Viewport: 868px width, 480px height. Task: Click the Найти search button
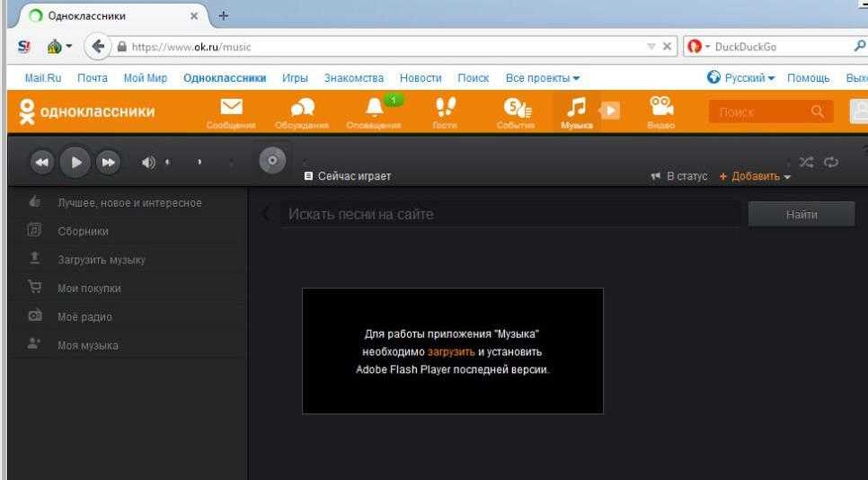point(802,214)
